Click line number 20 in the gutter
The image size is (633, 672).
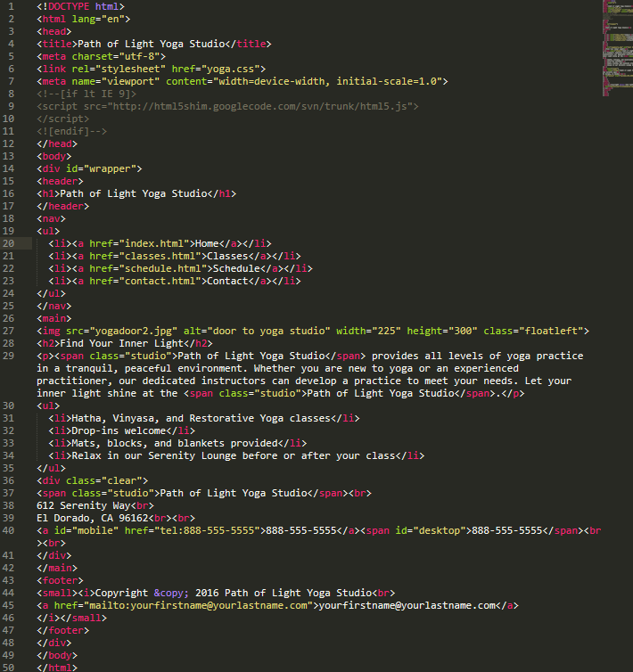pos(8,243)
